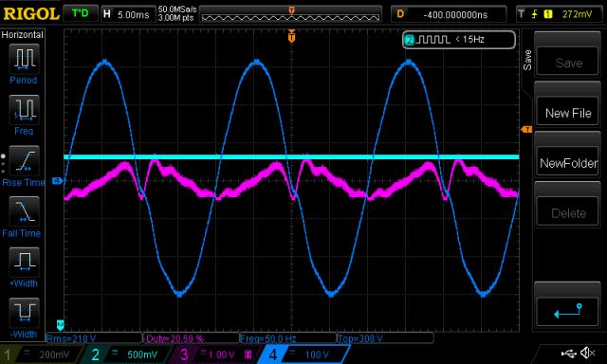Select the Freq measurement icon
Viewport: 607px width, 364px height.
tap(24, 109)
